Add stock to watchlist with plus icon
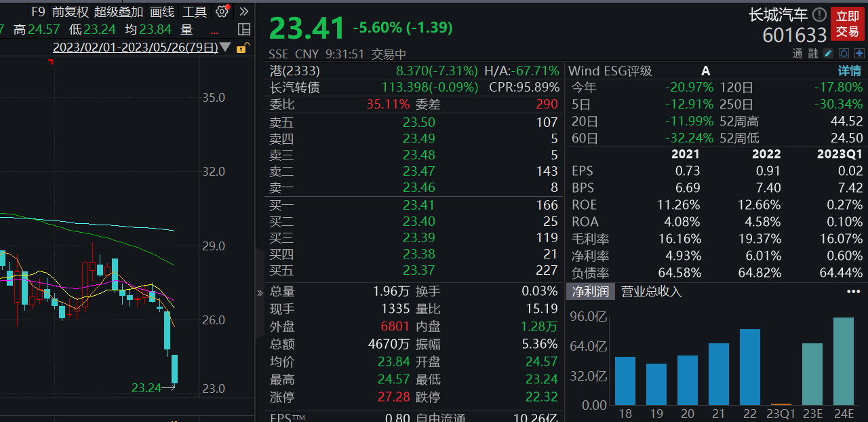The image size is (868, 422). (x=859, y=54)
